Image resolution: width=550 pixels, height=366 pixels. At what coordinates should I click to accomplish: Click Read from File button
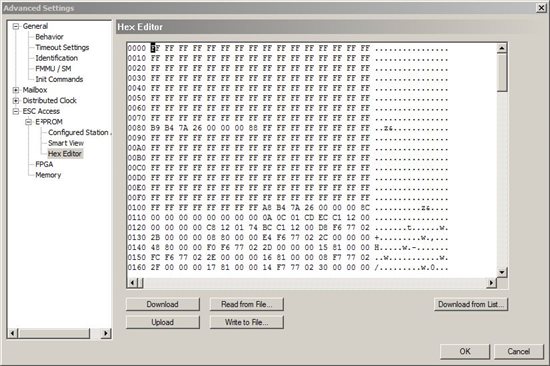[x=246, y=304]
